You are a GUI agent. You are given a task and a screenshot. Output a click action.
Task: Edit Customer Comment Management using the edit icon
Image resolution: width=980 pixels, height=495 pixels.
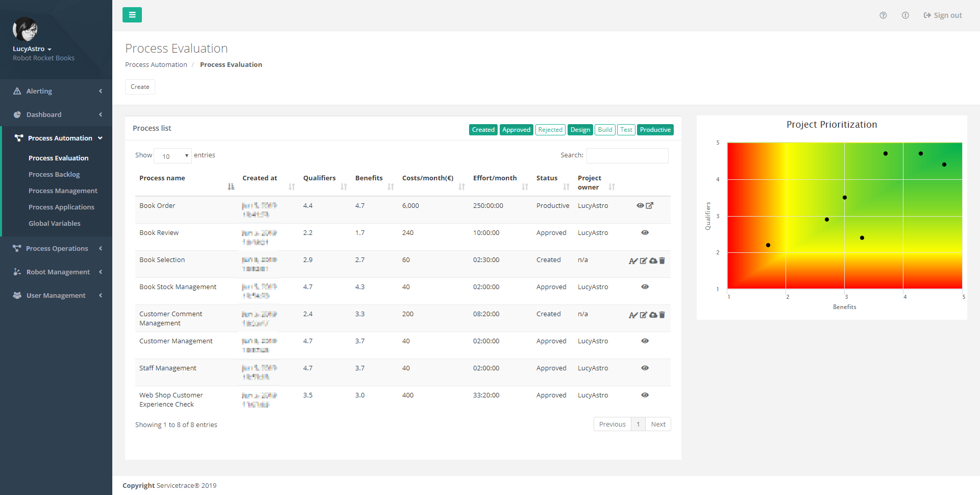click(x=644, y=315)
